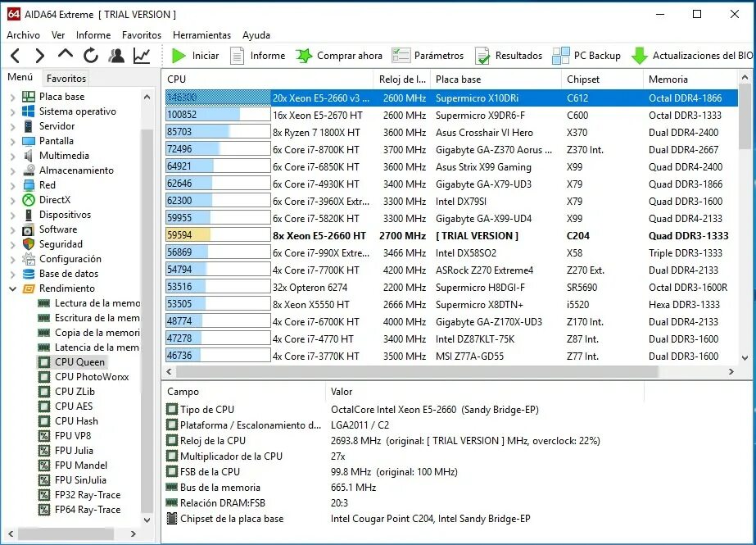Screen dimensions: 756x545
Task: Open Resultados results icon
Action: click(482, 56)
